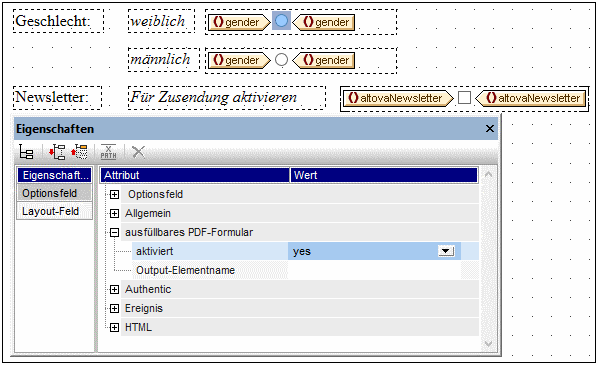This screenshot has width=598, height=365.
Task: Click the closing altovaNewsletter tag
Action: tap(530, 98)
